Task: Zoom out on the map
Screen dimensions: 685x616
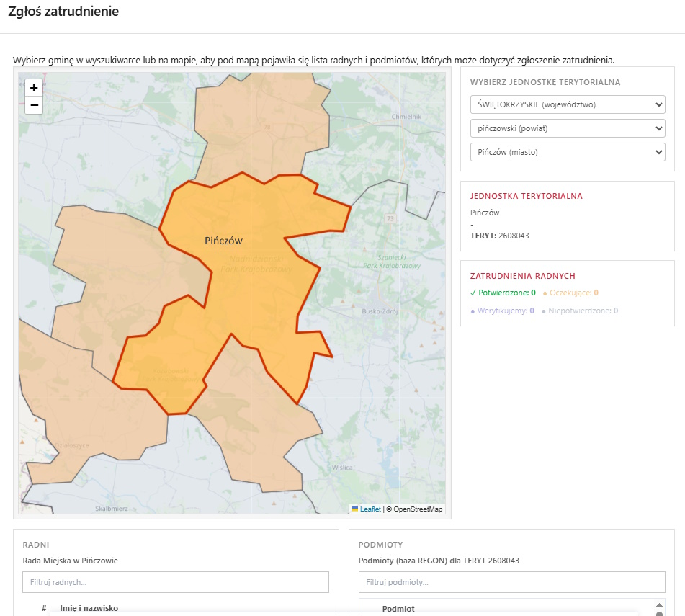Action: point(34,106)
